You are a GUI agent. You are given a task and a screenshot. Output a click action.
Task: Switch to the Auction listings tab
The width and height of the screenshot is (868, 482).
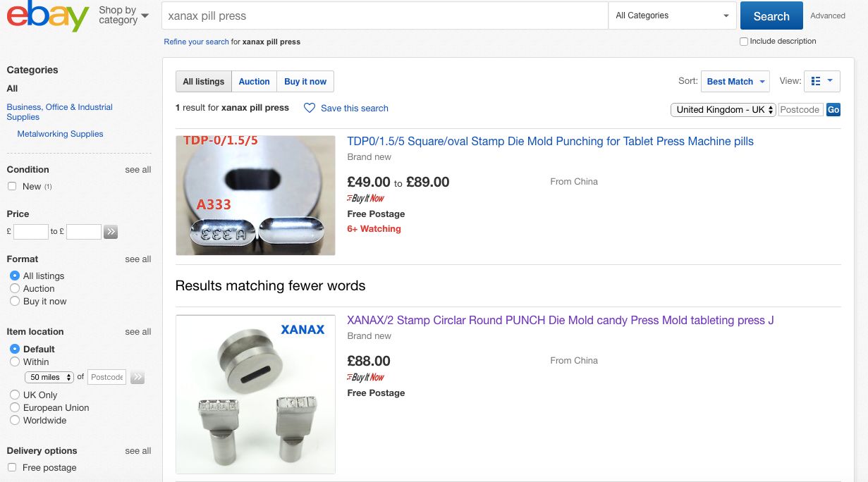point(254,82)
